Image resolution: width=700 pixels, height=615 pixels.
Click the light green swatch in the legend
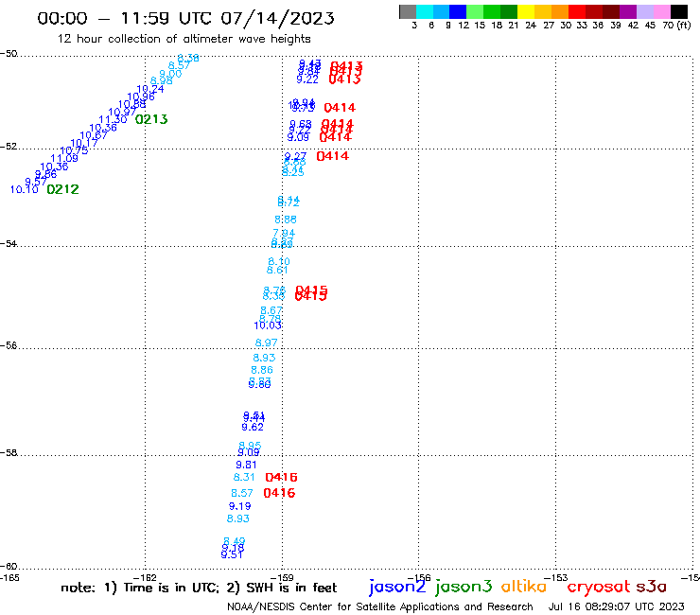475,11
